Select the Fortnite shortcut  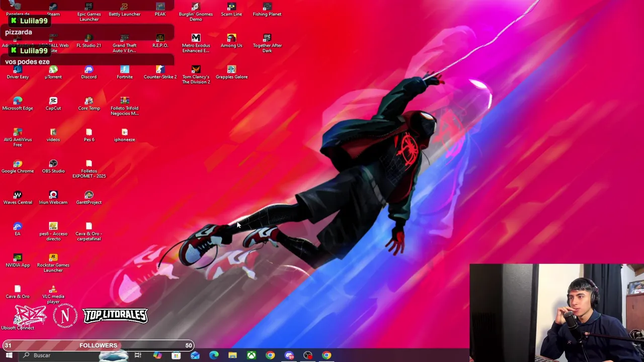125,72
